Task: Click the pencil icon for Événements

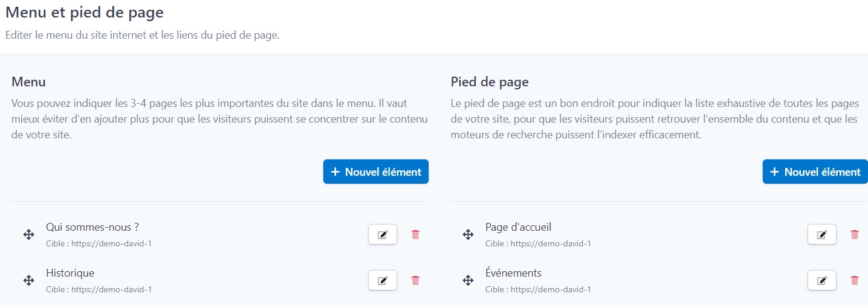Action: [x=821, y=280]
